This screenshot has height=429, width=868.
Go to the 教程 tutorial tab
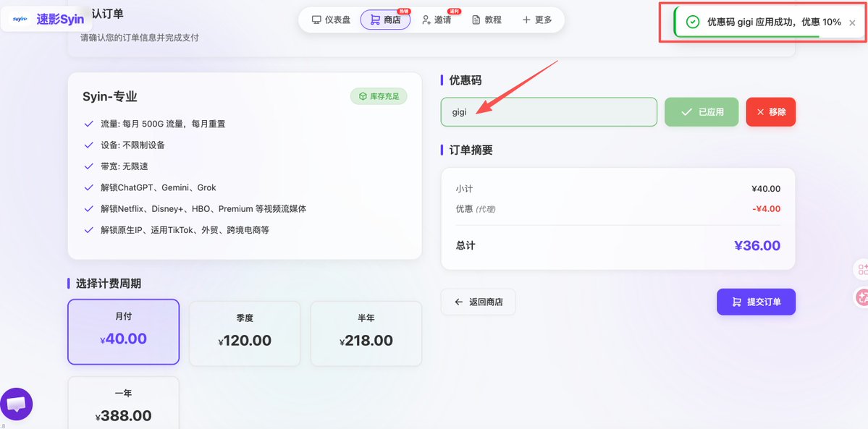[486, 20]
